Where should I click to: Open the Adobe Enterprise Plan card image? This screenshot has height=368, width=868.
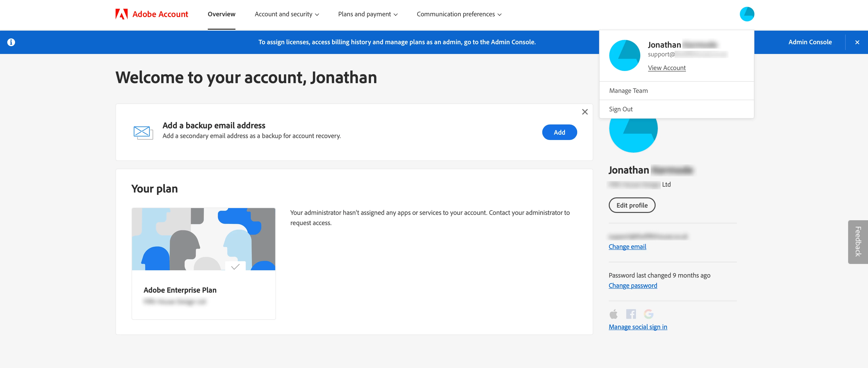(x=203, y=239)
